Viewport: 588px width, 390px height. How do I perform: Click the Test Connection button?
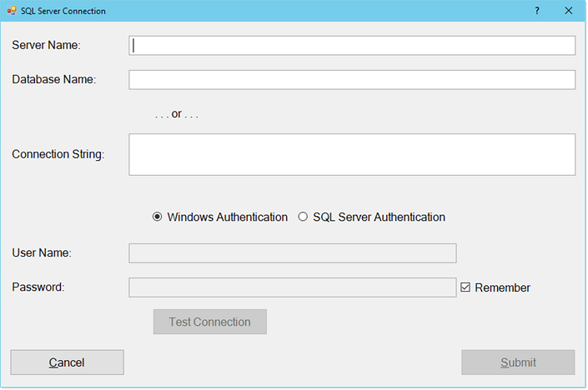pos(210,322)
